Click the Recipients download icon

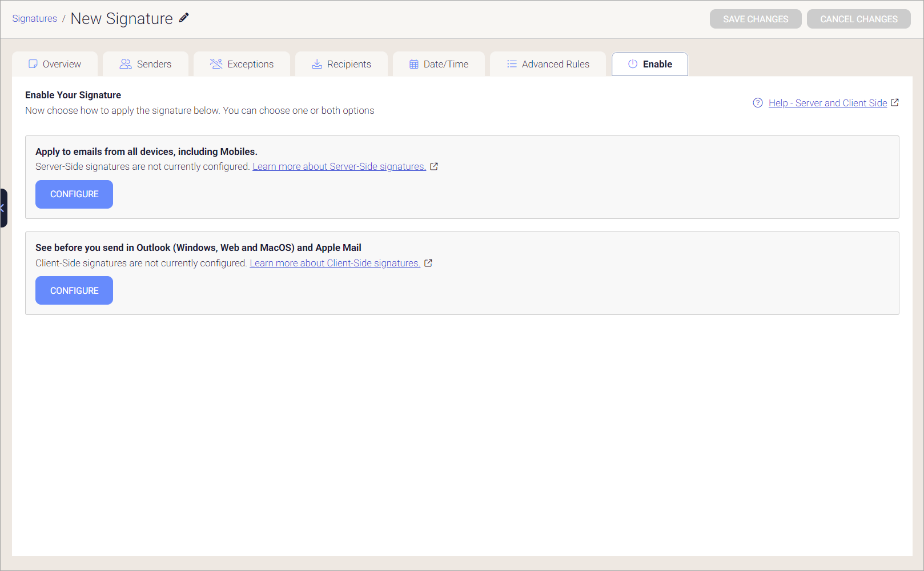pos(316,64)
